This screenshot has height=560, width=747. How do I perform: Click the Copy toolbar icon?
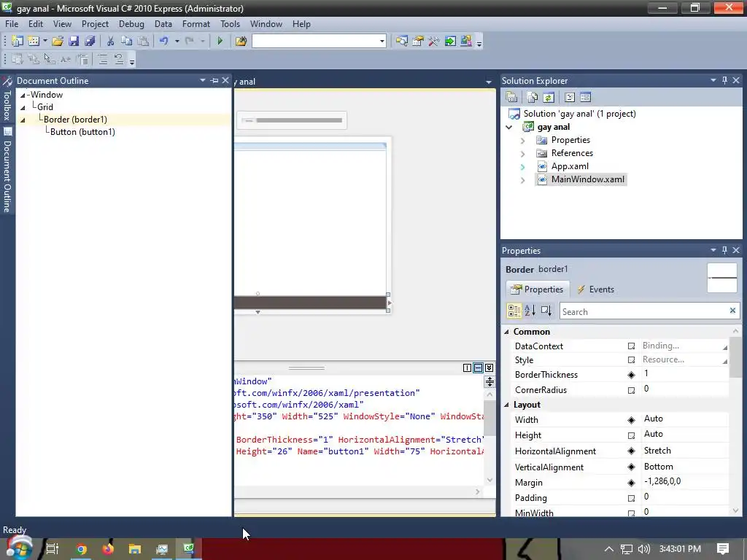coord(126,42)
